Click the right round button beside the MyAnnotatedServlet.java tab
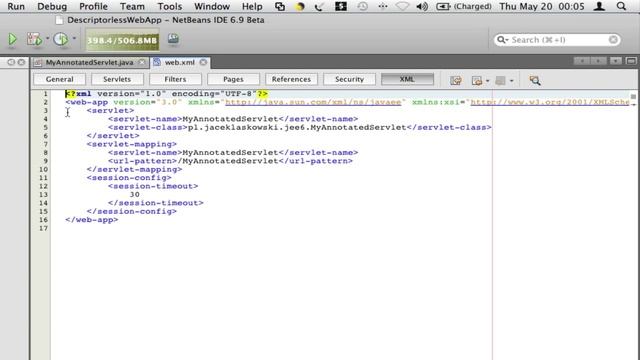 (21, 62)
